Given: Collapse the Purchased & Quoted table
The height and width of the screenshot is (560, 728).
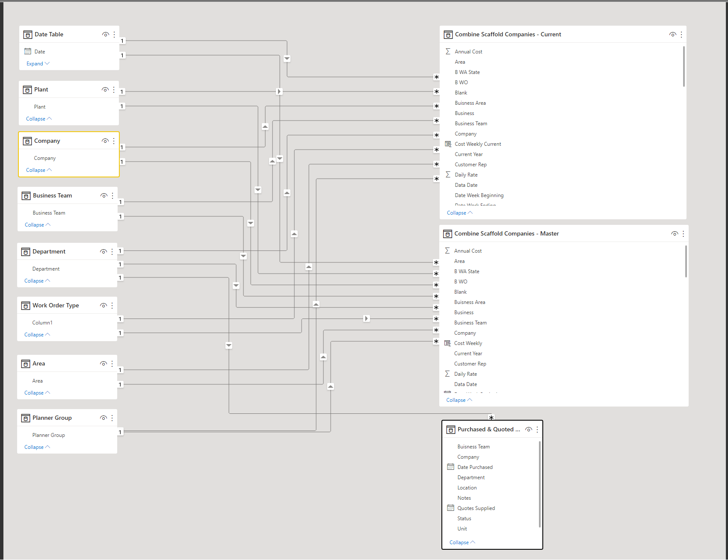Looking at the screenshot, I should [462, 542].
